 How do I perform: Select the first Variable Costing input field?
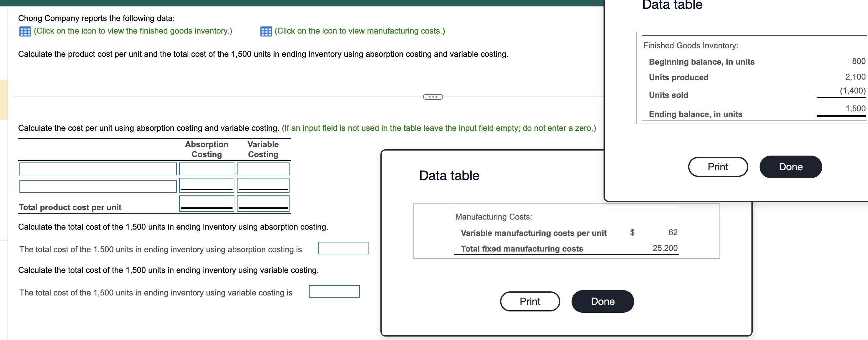coord(263,169)
